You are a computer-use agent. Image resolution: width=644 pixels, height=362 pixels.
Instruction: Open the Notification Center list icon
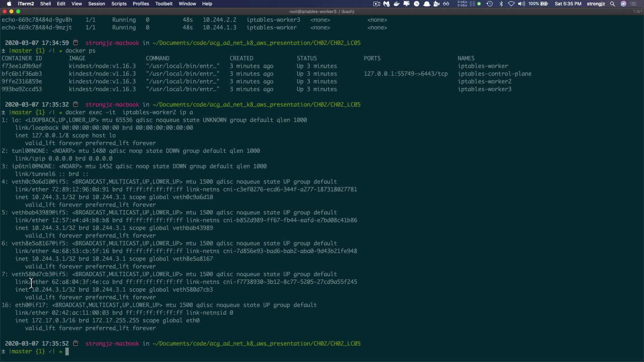click(634, 4)
